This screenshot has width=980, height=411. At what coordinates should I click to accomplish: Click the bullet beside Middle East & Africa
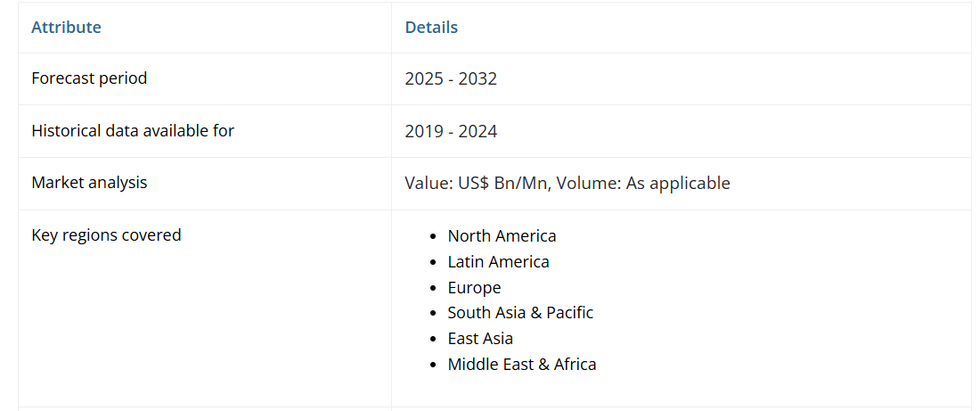point(433,366)
